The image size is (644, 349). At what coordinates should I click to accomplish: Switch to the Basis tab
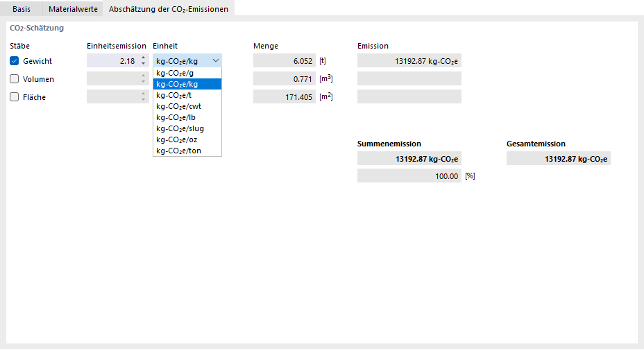click(x=22, y=8)
